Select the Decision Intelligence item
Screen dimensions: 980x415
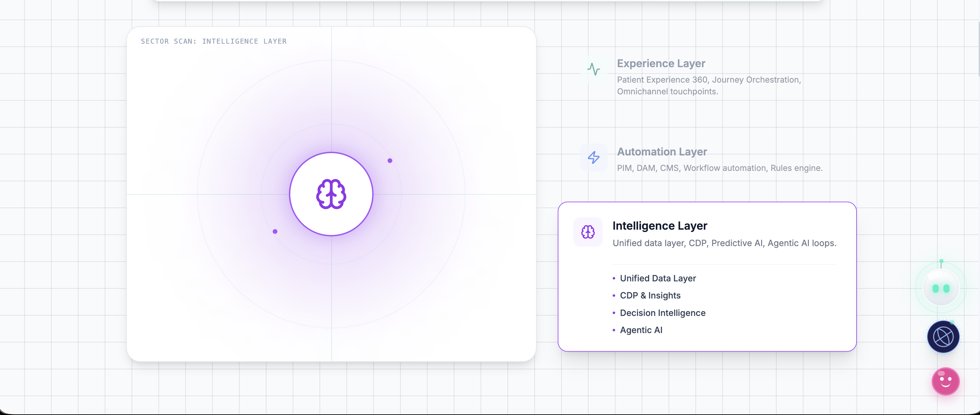[662, 313]
